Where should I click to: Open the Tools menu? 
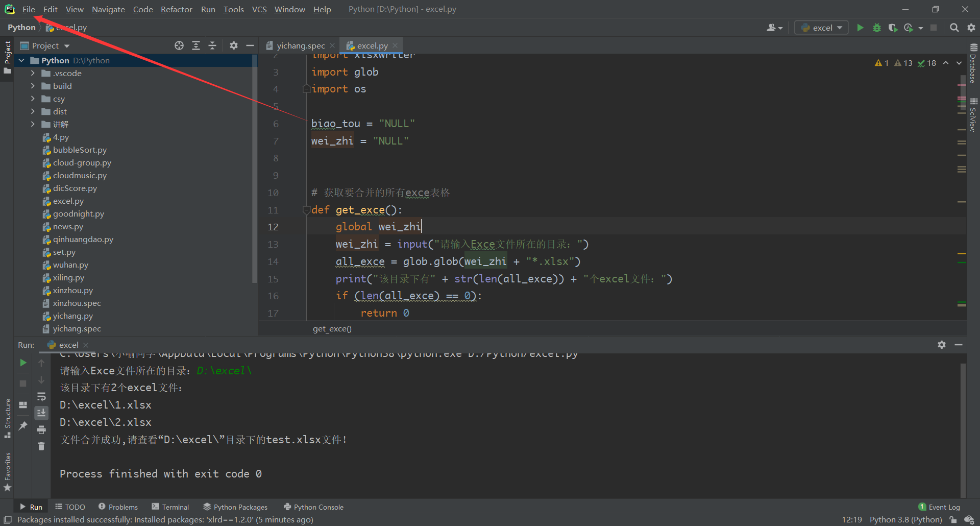coord(233,9)
